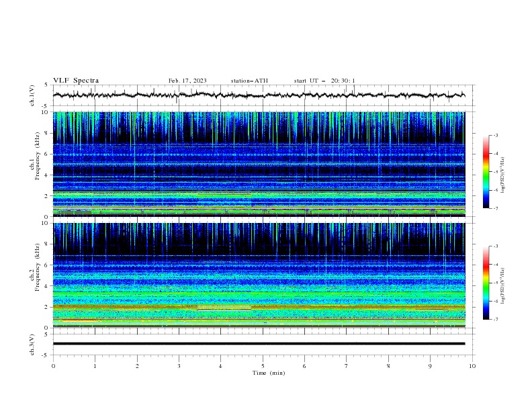Click the 'Time (min)' axis label
The height and width of the screenshot is (411, 532).
pyautogui.click(x=269, y=373)
